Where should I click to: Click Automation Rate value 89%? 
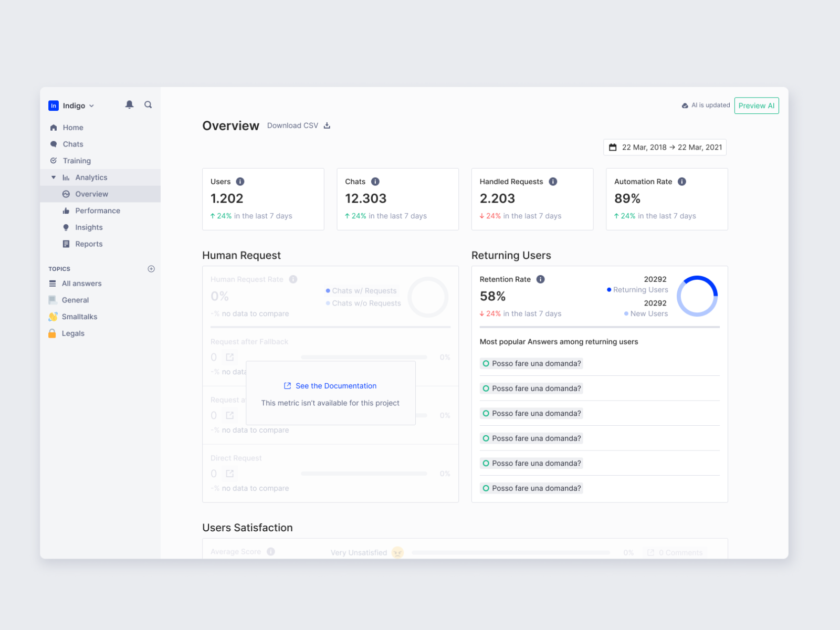627,198
